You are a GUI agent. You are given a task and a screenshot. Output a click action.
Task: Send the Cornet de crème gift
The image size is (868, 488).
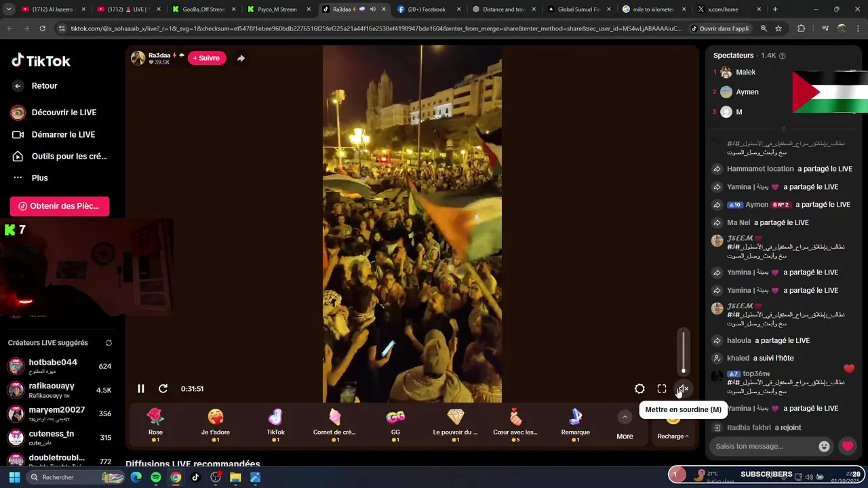(x=334, y=425)
